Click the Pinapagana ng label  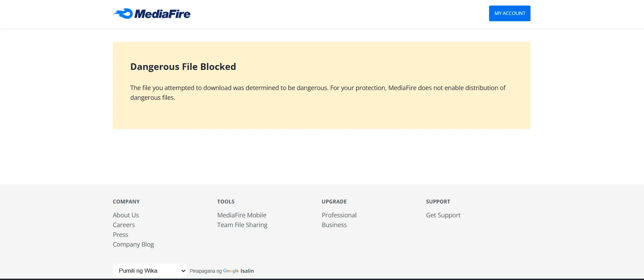(x=206, y=271)
